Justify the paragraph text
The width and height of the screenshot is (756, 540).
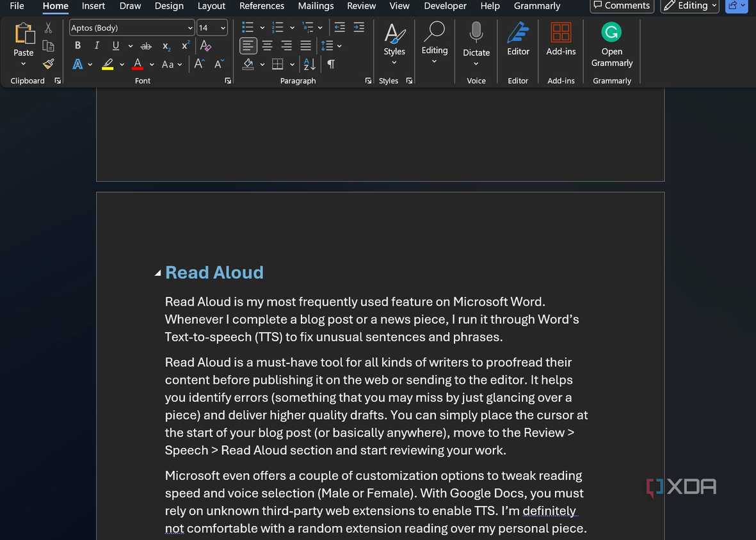click(x=306, y=46)
